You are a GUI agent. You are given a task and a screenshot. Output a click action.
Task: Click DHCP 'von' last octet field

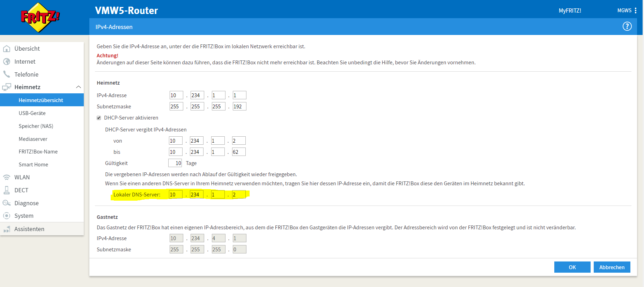point(239,141)
